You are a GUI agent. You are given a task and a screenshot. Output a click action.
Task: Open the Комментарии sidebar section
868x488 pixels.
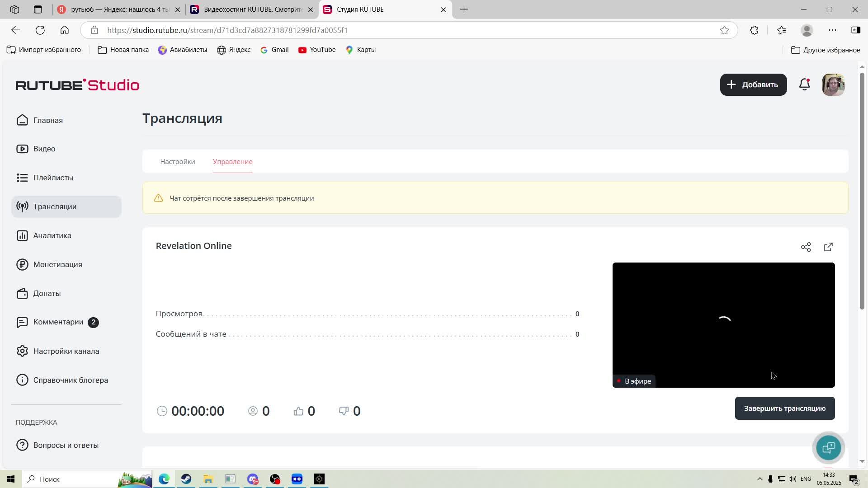click(66, 322)
